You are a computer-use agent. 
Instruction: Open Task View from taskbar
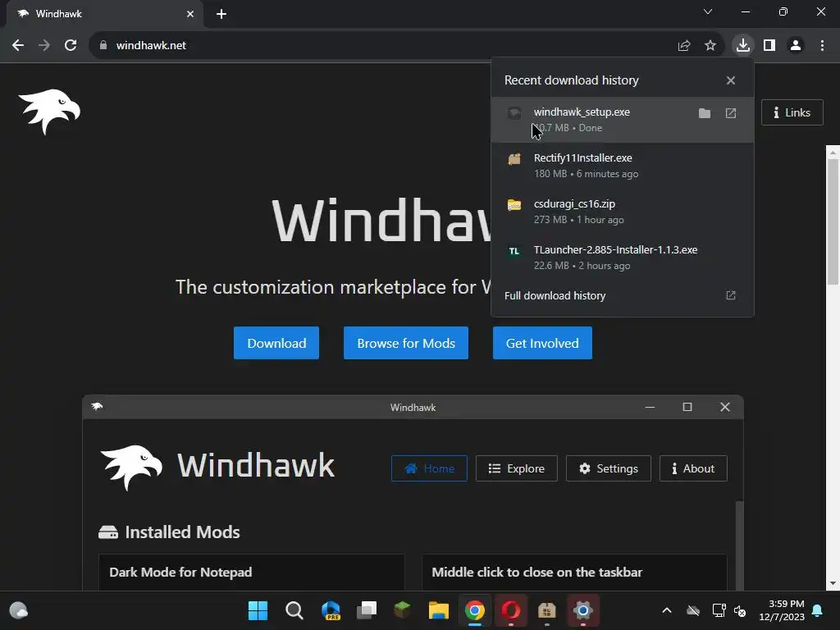tap(367, 610)
